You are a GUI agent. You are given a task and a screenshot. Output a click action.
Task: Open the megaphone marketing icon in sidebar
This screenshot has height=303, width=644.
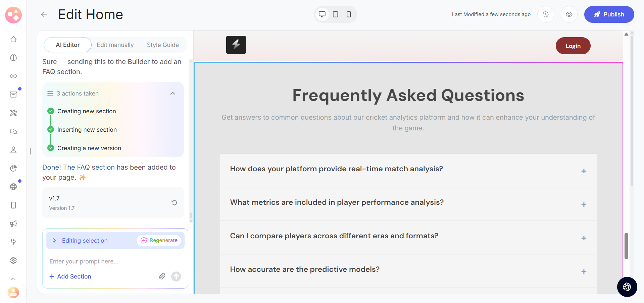pyautogui.click(x=13, y=224)
